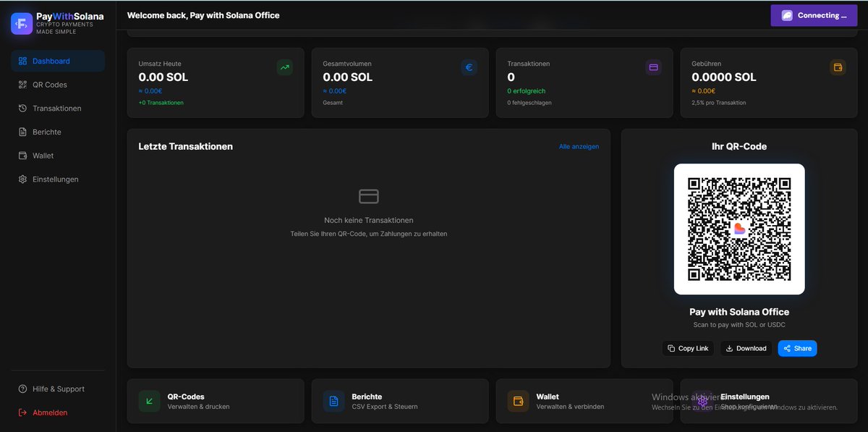The width and height of the screenshot is (868, 432).
Task: Click the 'Welcome back, Pay with Solana Office' heading
Action: [x=203, y=15]
